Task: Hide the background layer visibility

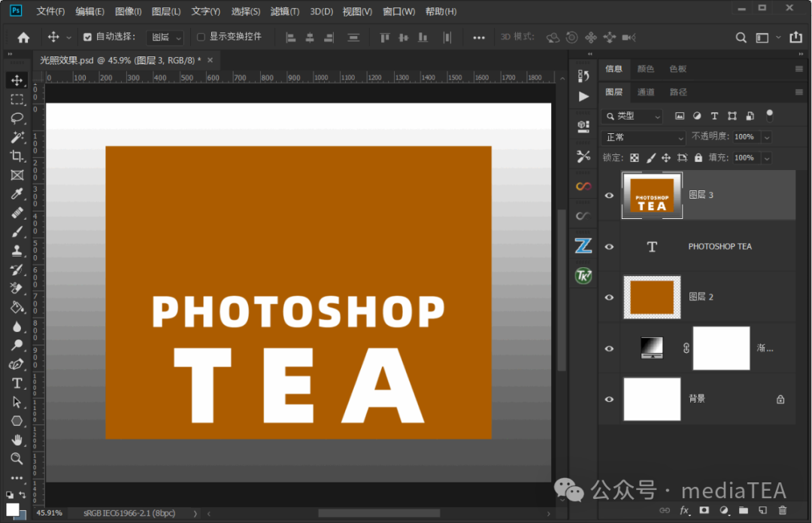Action: (x=610, y=399)
